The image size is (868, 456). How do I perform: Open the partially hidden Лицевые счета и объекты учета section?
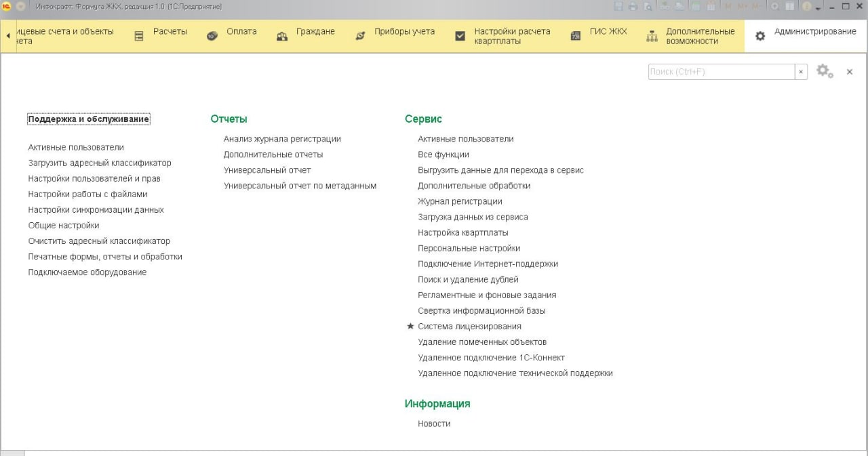(64, 36)
